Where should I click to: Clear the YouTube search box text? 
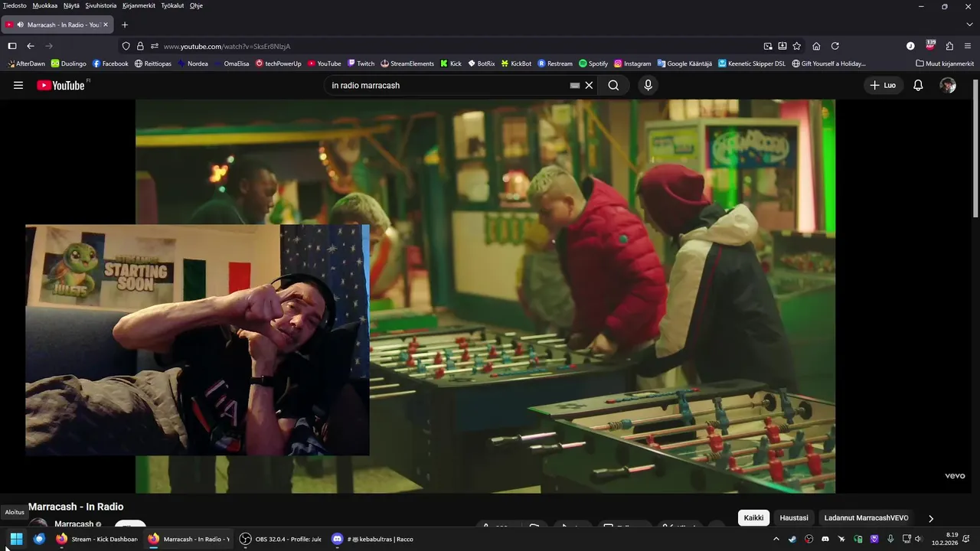(589, 86)
